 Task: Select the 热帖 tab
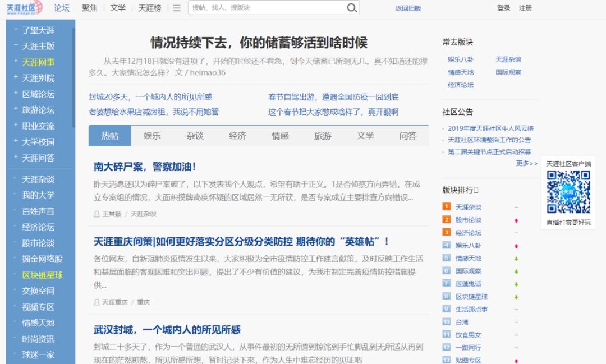(x=110, y=136)
